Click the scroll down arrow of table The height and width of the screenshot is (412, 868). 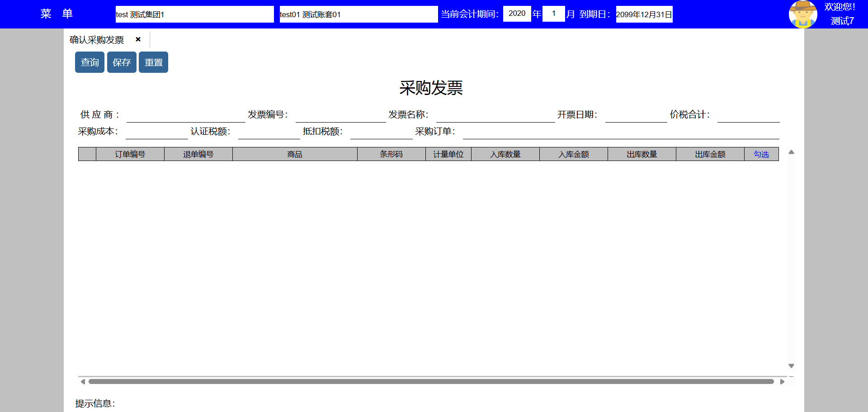(791, 366)
